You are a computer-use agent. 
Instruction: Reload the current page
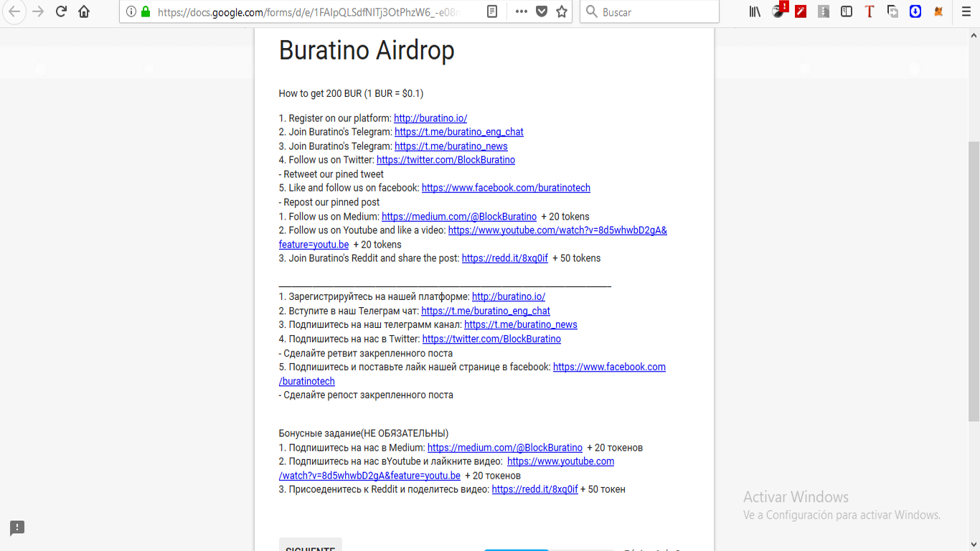(61, 11)
